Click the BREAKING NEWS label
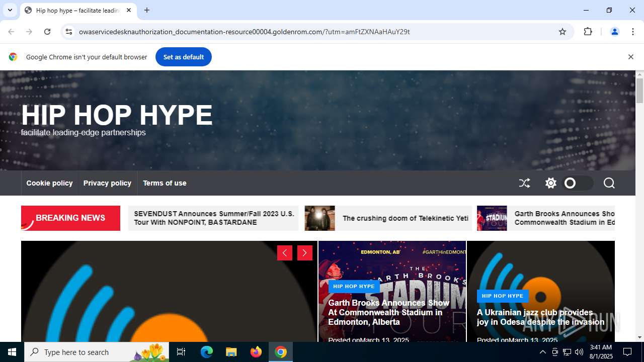Screen dimensions: 644x362 click(70, 218)
